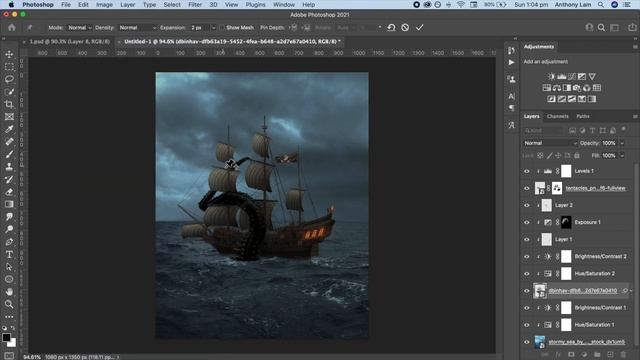Select the stormy_sea stock layer name
The height and width of the screenshot is (360, 640).
point(587,342)
